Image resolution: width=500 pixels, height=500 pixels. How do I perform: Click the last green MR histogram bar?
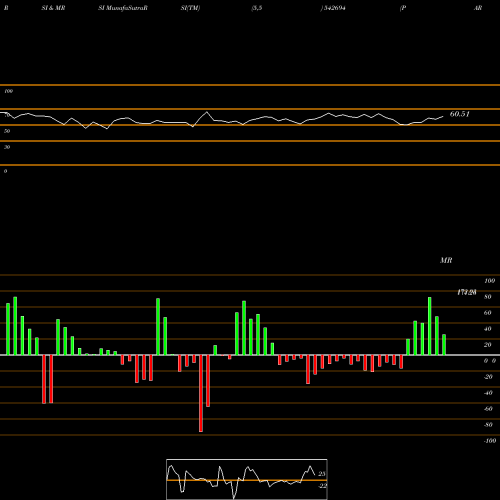(444, 345)
